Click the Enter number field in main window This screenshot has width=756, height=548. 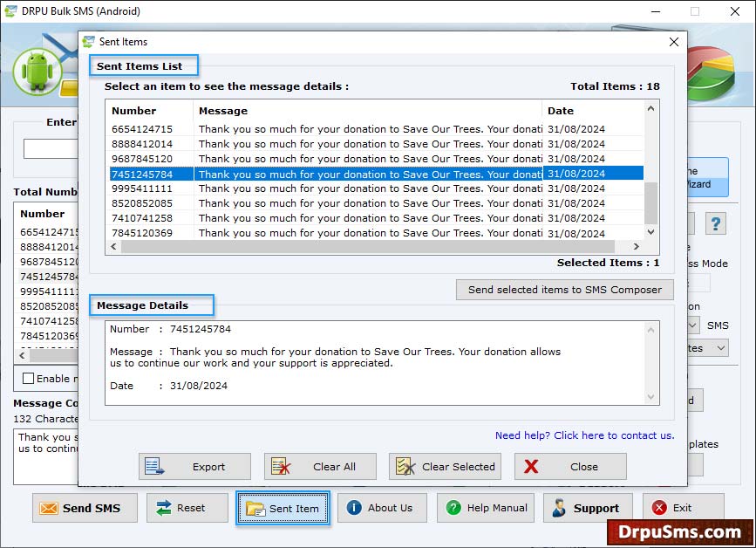pyautogui.click(x=51, y=148)
